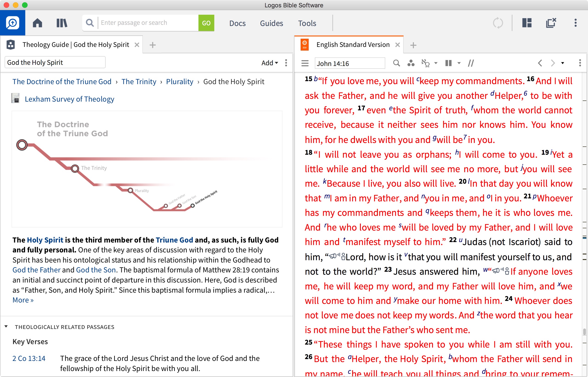Select the God the Holy Spirit diagram node
Viewport: 588px width, 377px height.
(193, 206)
